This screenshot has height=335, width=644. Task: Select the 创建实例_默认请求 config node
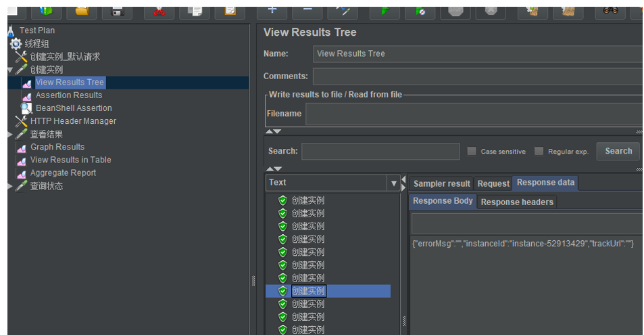65,57
